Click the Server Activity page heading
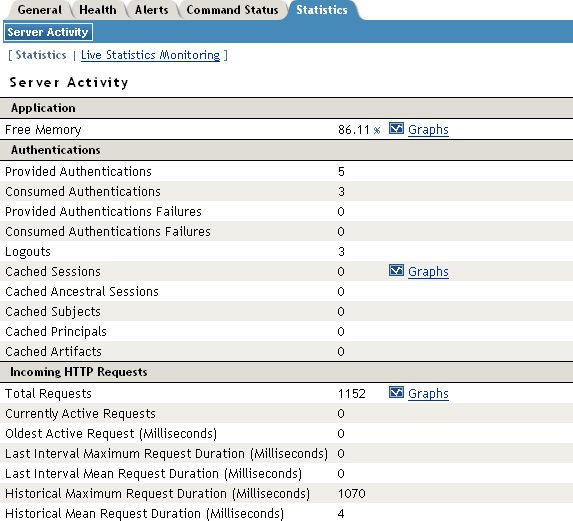573x521 pixels. click(69, 83)
